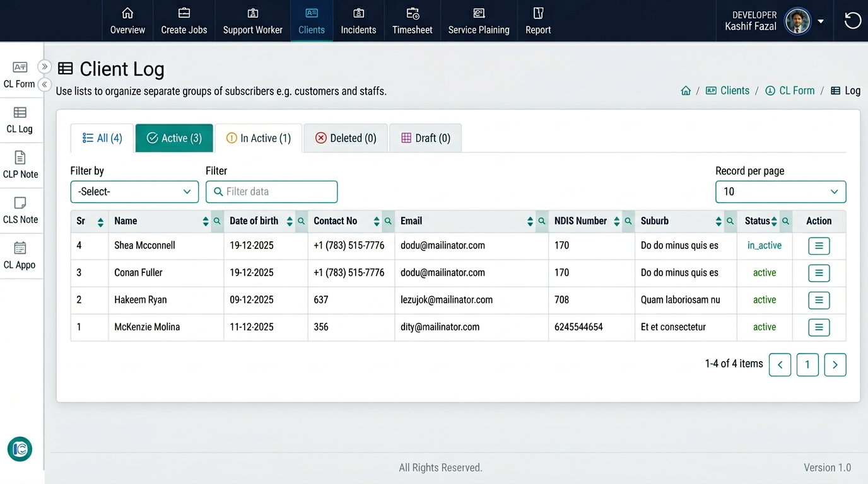Viewport: 868px width, 484px height.
Task: Switch to the In Active tab
Action: pyautogui.click(x=259, y=138)
